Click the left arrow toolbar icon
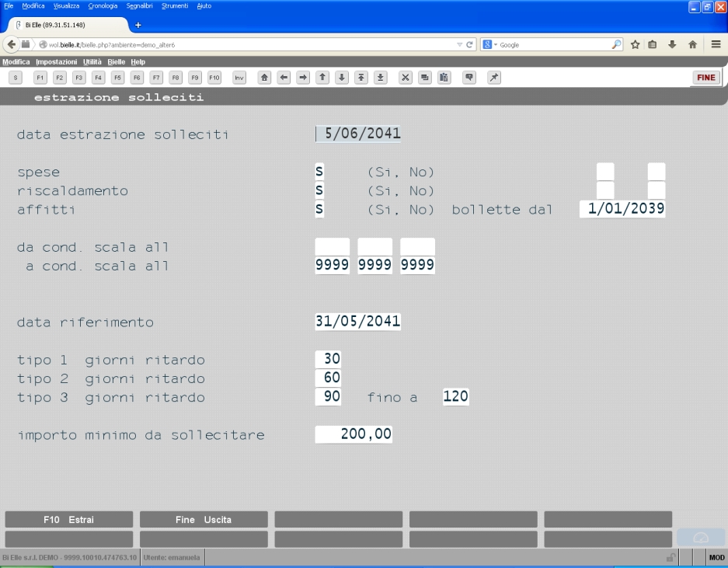 point(284,78)
